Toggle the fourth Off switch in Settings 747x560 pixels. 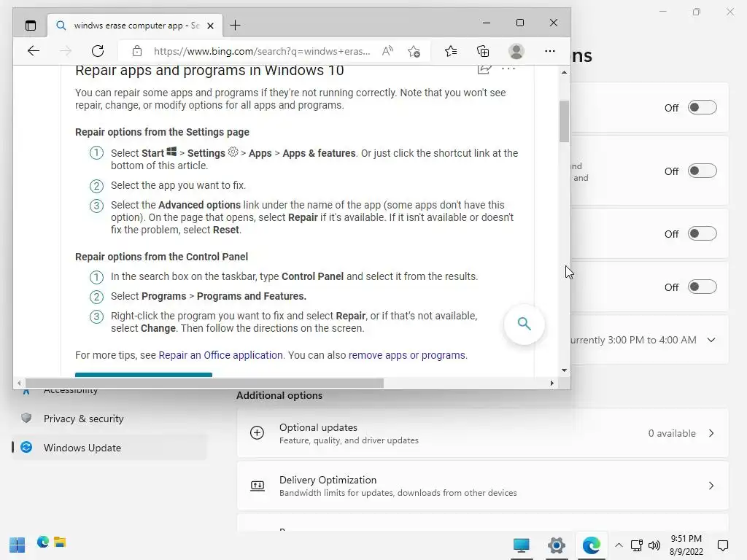click(703, 287)
